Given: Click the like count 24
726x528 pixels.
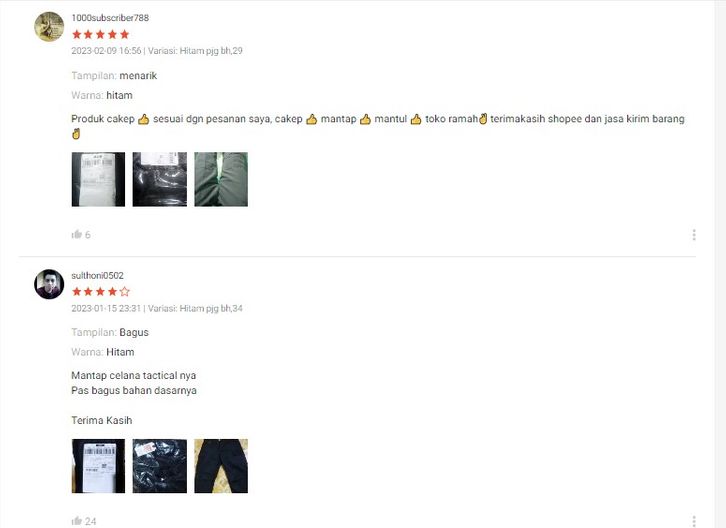Looking at the screenshot, I should coord(91,522).
